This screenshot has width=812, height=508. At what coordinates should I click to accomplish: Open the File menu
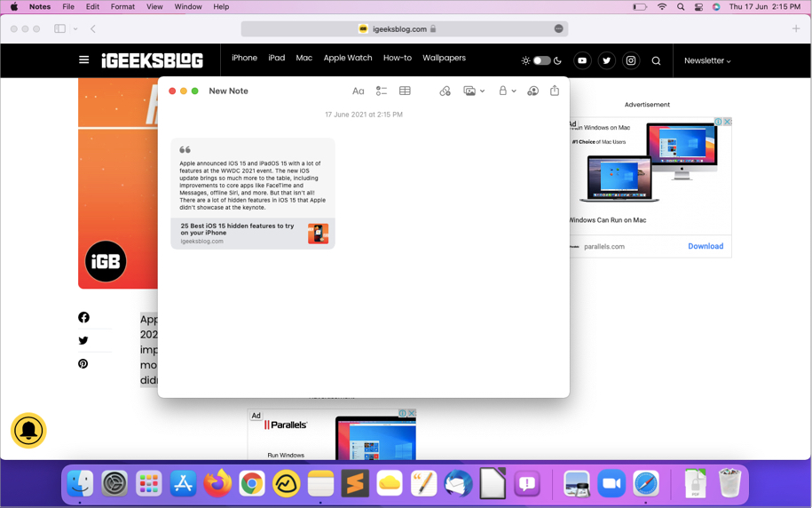pyautogui.click(x=68, y=7)
